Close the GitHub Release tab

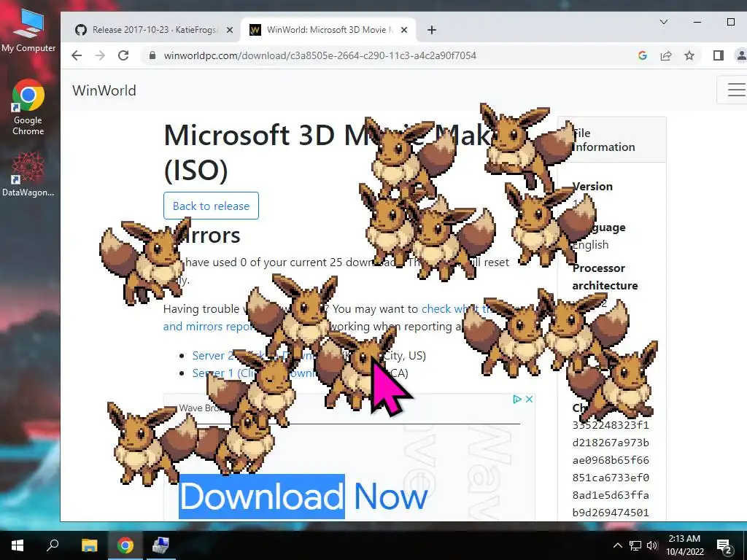(230, 30)
